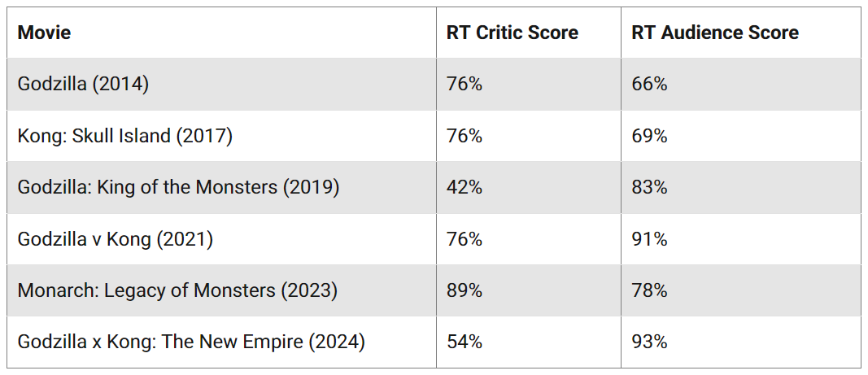The image size is (868, 375).
Task: Click the RT Audience Score header
Action: point(714,33)
